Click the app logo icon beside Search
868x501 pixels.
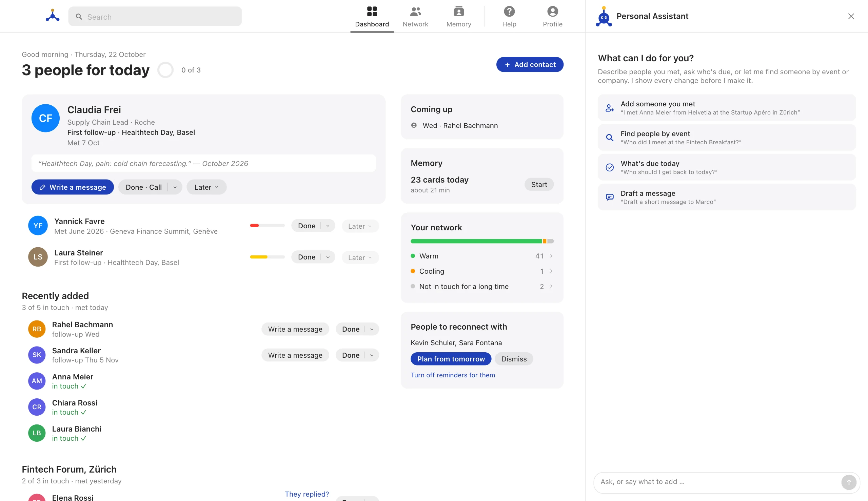coord(52,16)
